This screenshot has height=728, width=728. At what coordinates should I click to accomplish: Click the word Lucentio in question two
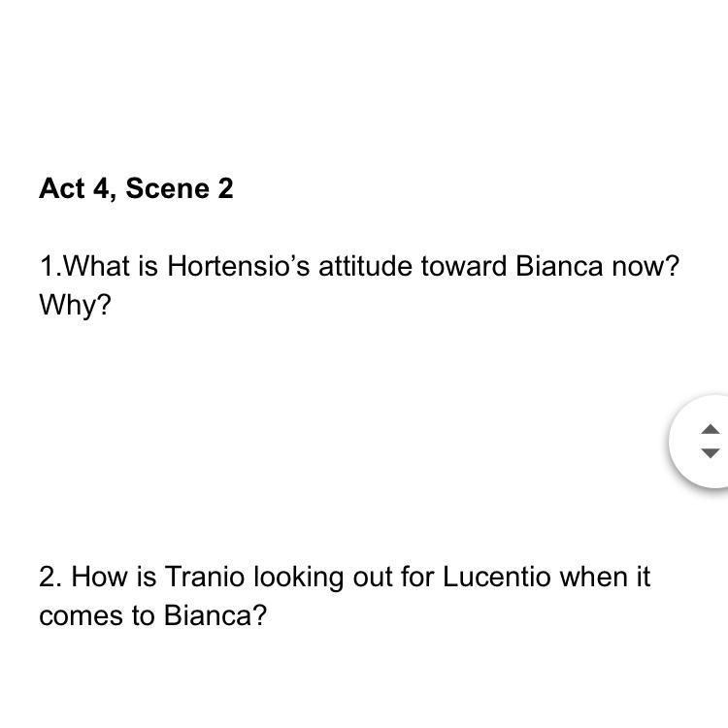[497, 577]
